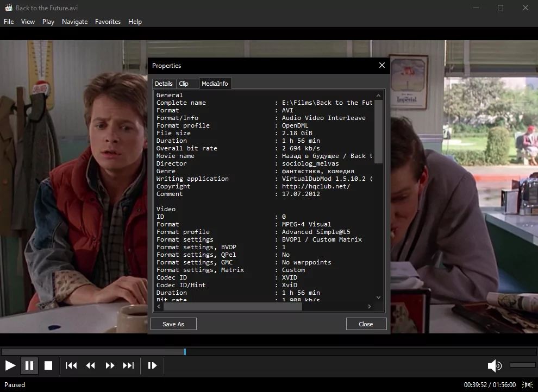Click the 'BVOP1 / Custom Matrix' value

(322, 239)
